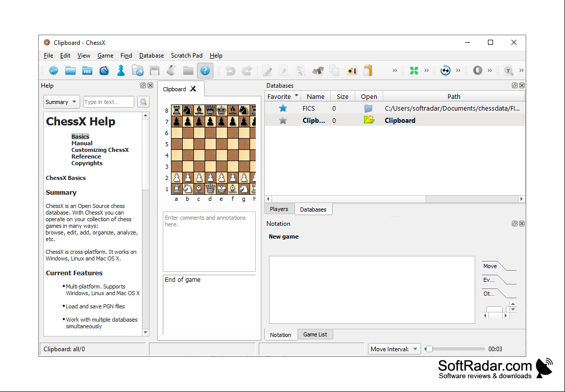The image size is (565, 392).
Task: Click the Databases horizontal scrollbar right arrow
Action: point(522,199)
